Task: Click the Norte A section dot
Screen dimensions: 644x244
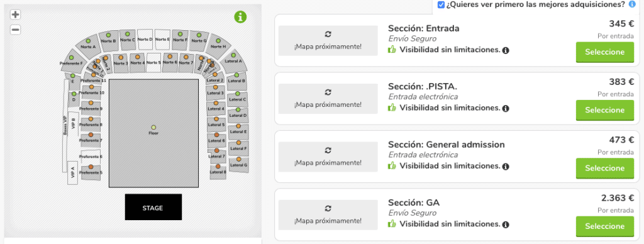Action: pos(88,42)
